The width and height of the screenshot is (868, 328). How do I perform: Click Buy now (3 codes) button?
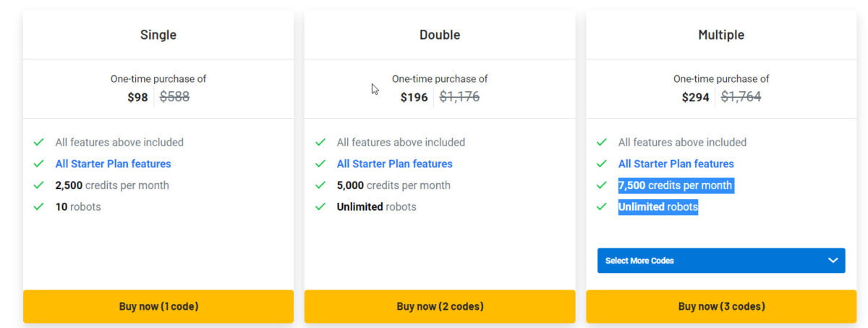click(x=721, y=306)
